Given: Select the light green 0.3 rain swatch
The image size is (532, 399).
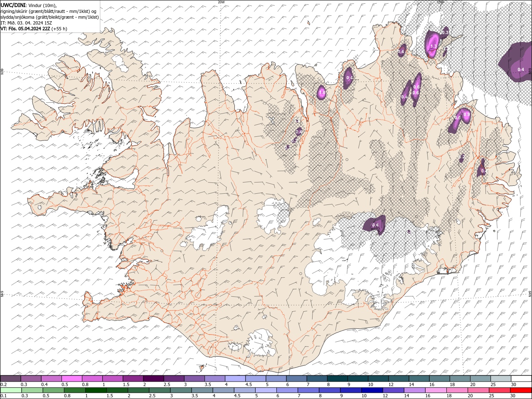Looking at the screenshot, I should coord(32,390).
